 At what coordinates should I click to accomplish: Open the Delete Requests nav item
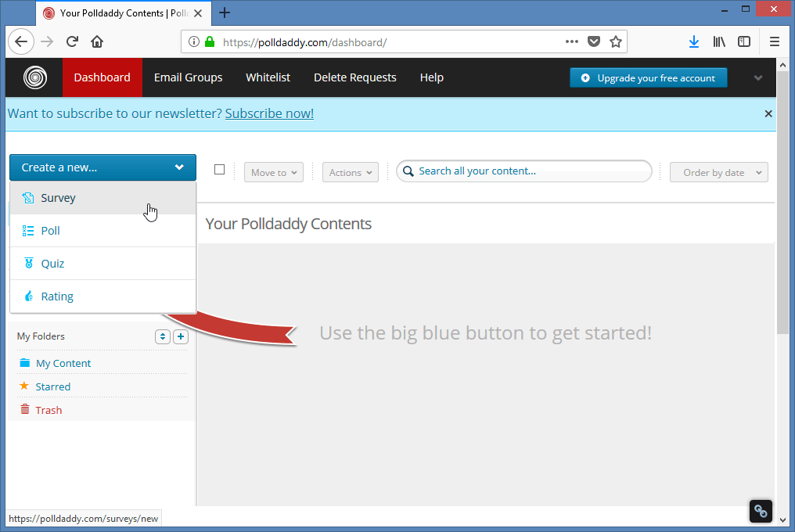tap(355, 77)
